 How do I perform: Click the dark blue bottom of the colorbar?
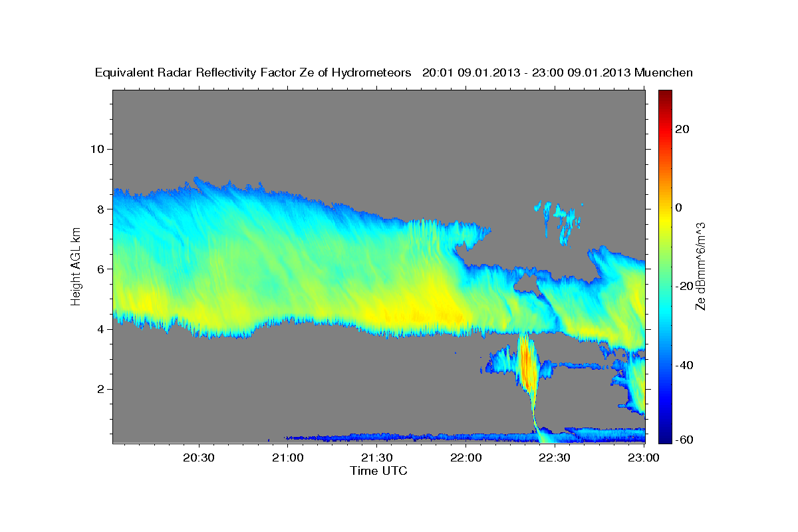click(x=665, y=437)
